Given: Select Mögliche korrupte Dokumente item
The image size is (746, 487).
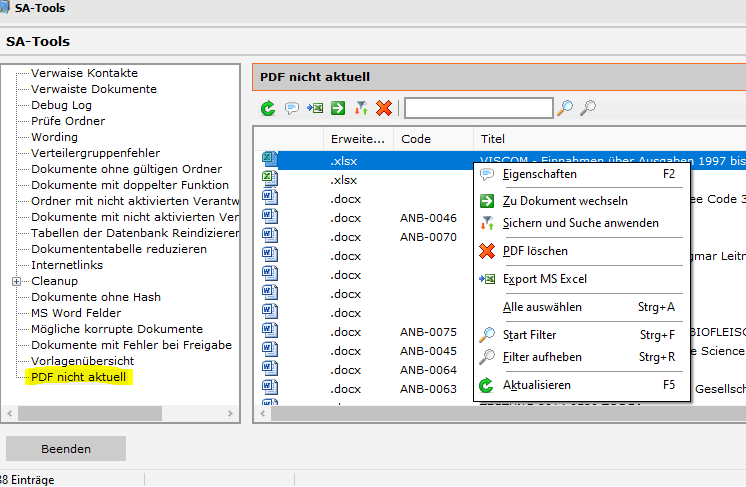Looking at the screenshot, I should click(x=117, y=329).
